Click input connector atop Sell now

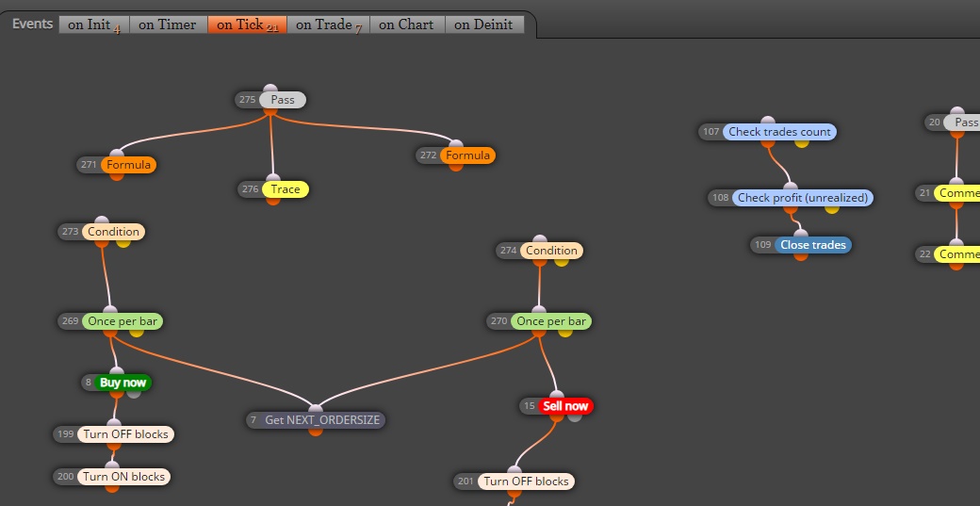pos(556,395)
